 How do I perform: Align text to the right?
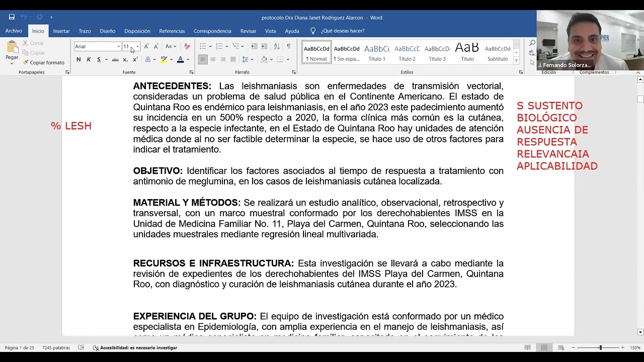point(223,59)
